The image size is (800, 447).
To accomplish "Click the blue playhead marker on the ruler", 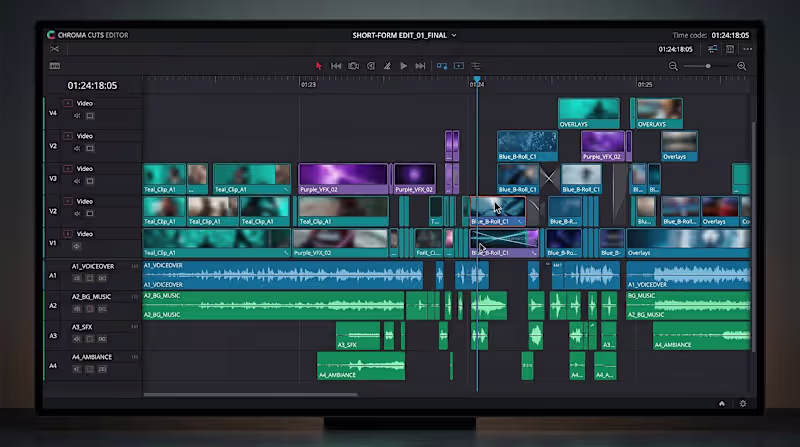I will (477, 80).
